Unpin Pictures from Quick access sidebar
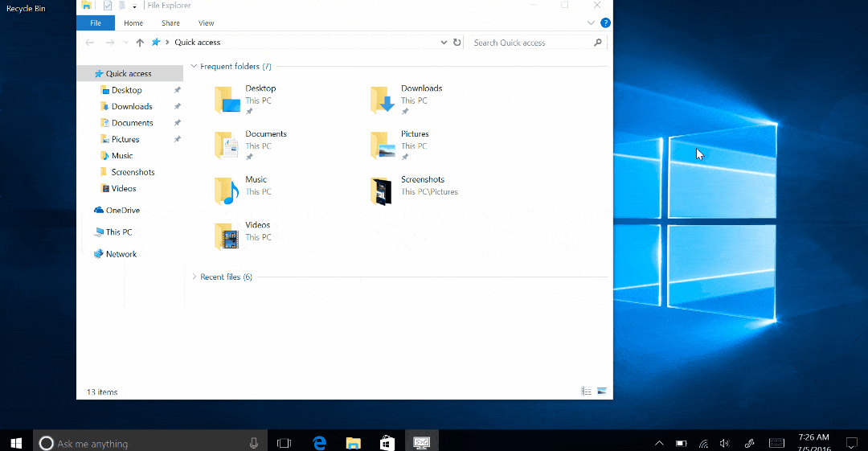The height and width of the screenshot is (451, 868). 178,139
